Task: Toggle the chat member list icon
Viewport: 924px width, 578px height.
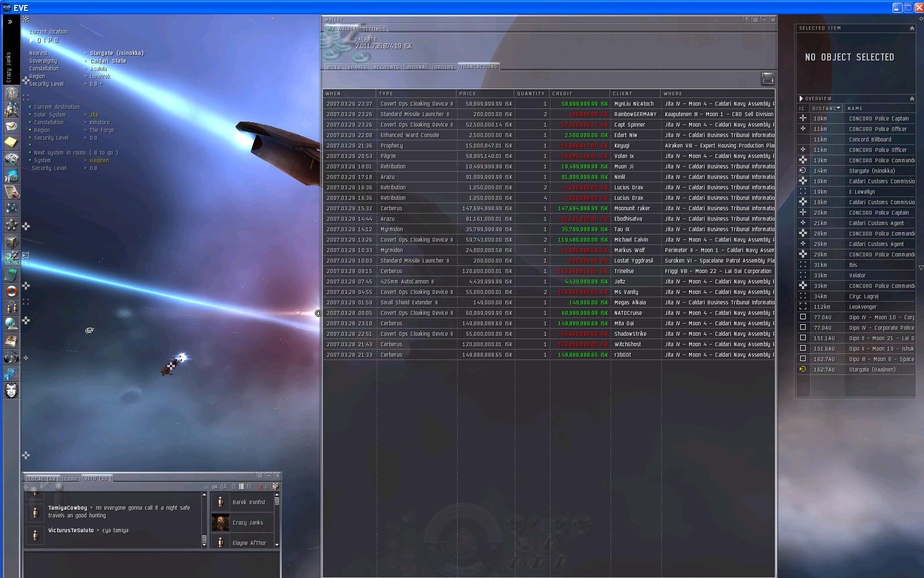Action: (x=276, y=487)
